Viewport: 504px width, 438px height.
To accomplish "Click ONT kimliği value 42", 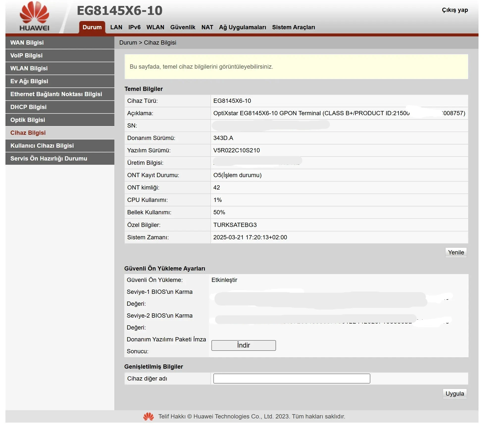I will pos(217,188).
